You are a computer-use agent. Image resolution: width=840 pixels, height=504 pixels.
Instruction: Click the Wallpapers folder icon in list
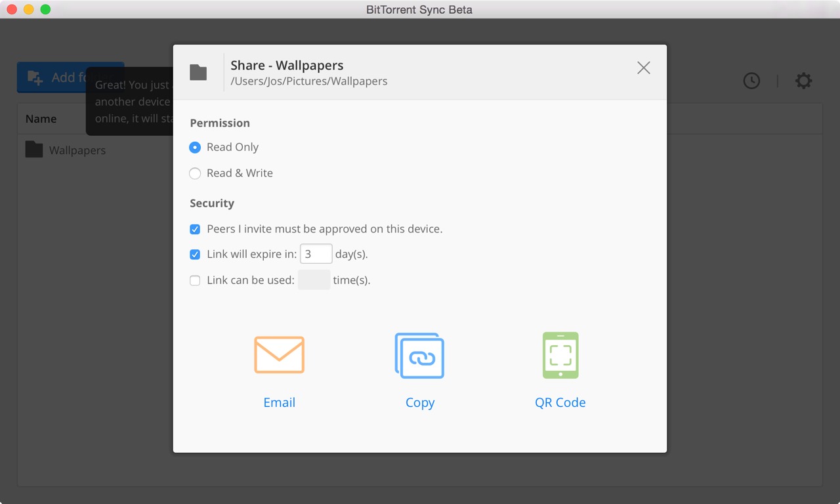pyautogui.click(x=34, y=150)
